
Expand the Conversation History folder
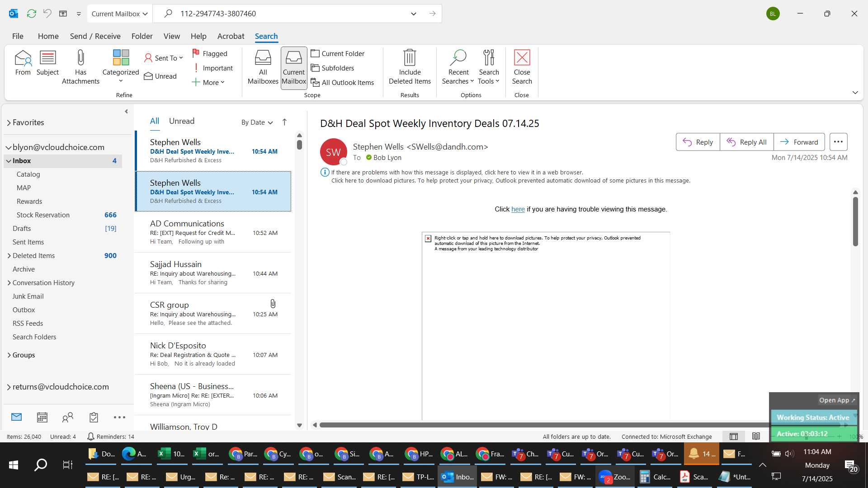[9, 283]
